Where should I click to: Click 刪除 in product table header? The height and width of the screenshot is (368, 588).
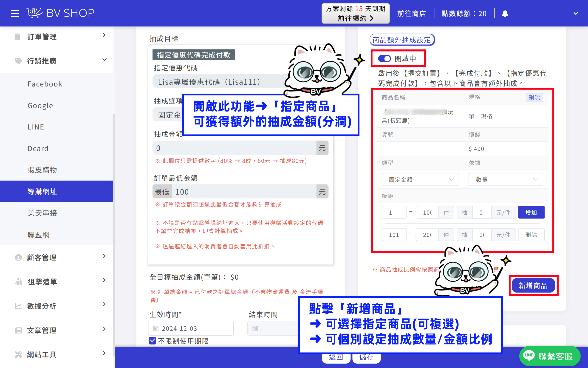(x=534, y=97)
